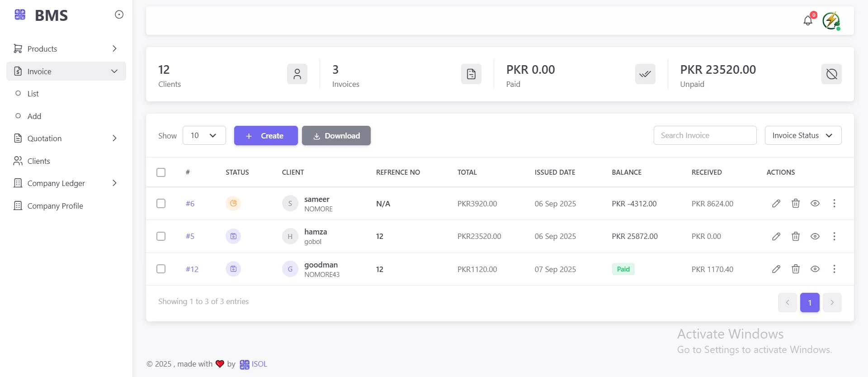Open the Invoice Status filter dropdown
The width and height of the screenshot is (868, 377).
click(x=803, y=135)
